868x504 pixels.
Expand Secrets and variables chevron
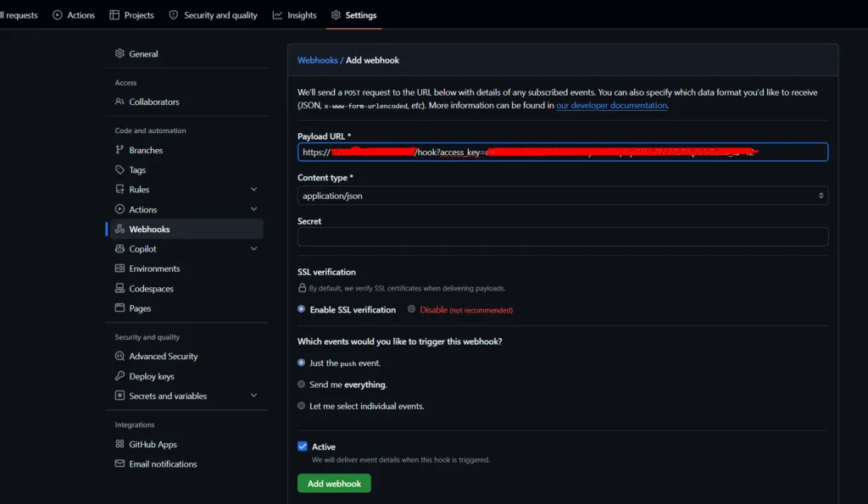pos(254,396)
